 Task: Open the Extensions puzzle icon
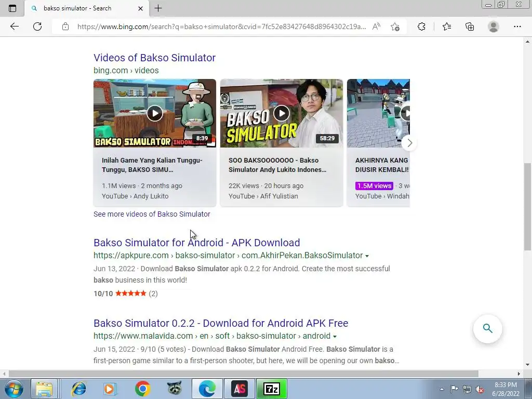click(x=421, y=26)
